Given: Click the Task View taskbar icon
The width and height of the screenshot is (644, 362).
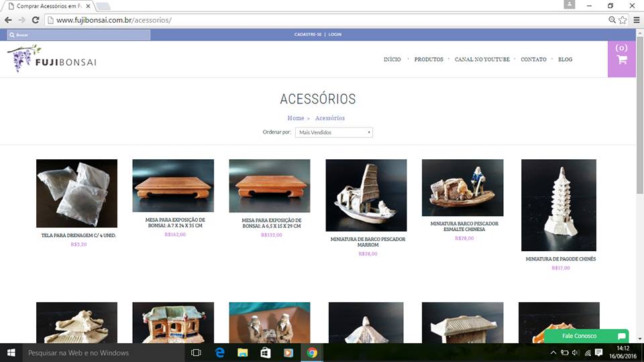Looking at the screenshot, I should 196,353.
